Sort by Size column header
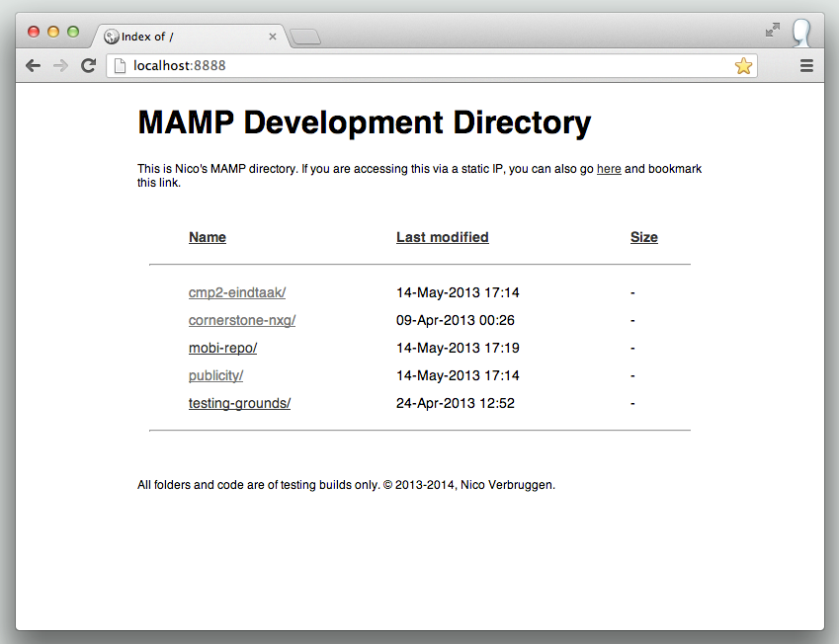This screenshot has width=839, height=644. (x=643, y=237)
